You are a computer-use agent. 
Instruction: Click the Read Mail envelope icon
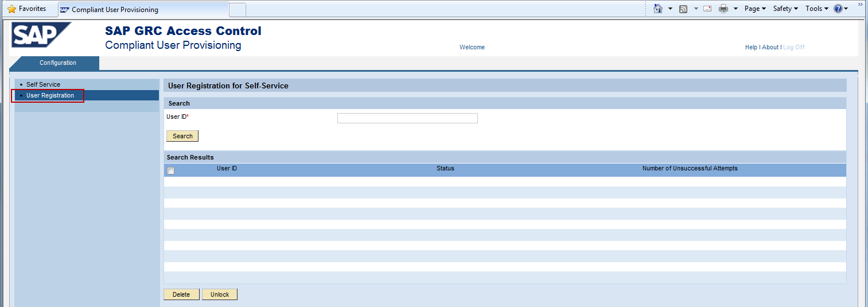coord(707,9)
